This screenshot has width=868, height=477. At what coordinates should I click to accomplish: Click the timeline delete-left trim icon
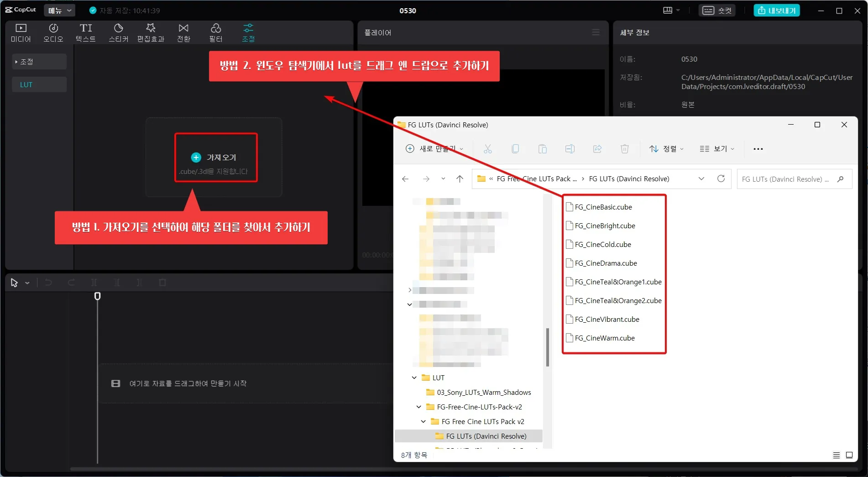(117, 283)
